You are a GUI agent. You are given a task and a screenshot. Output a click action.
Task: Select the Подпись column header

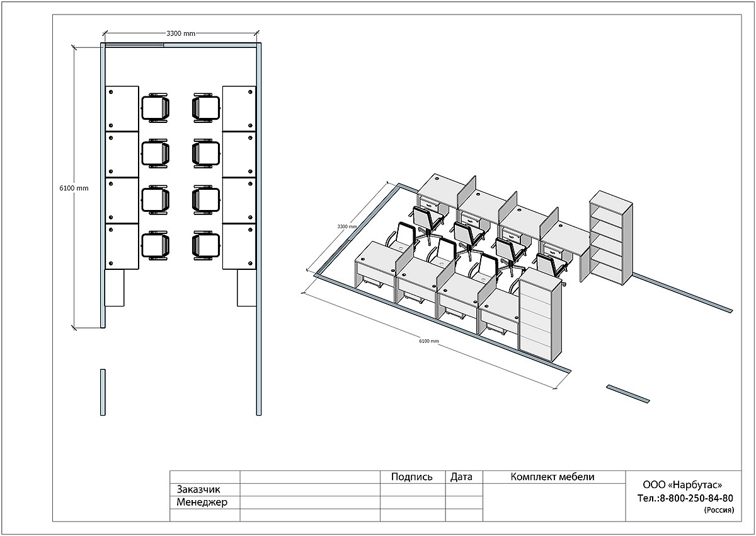point(412,477)
